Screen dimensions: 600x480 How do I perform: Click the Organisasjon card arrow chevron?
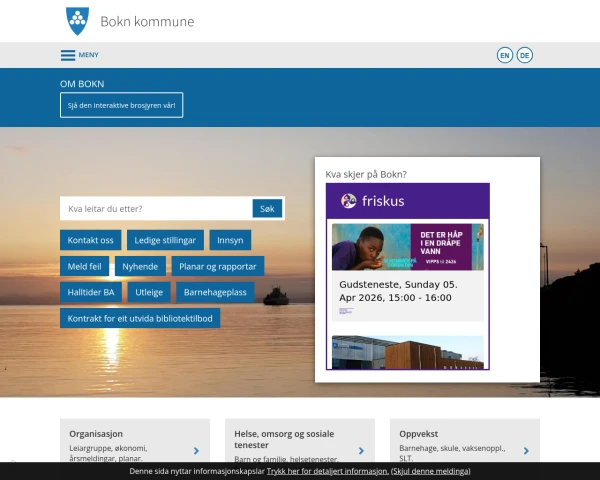[x=196, y=451]
